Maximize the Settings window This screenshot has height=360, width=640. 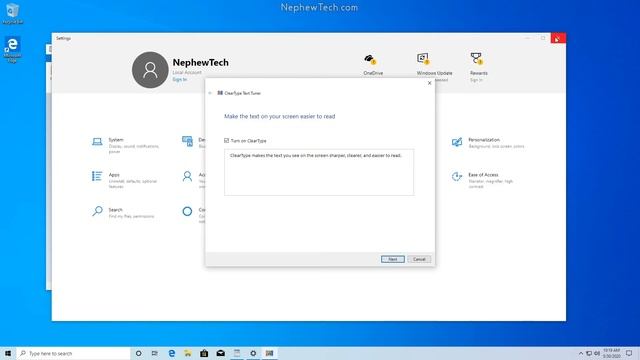pyautogui.click(x=543, y=38)
